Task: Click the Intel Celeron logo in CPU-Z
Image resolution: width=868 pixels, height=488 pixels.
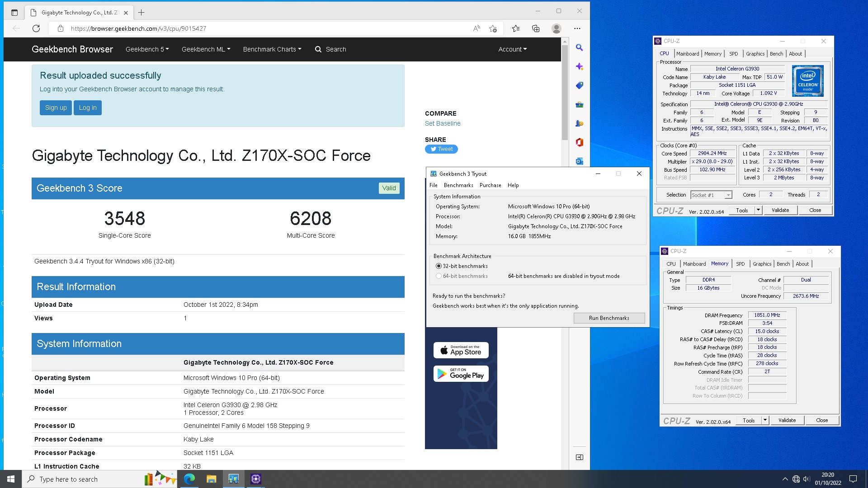Action: (808, 81)
